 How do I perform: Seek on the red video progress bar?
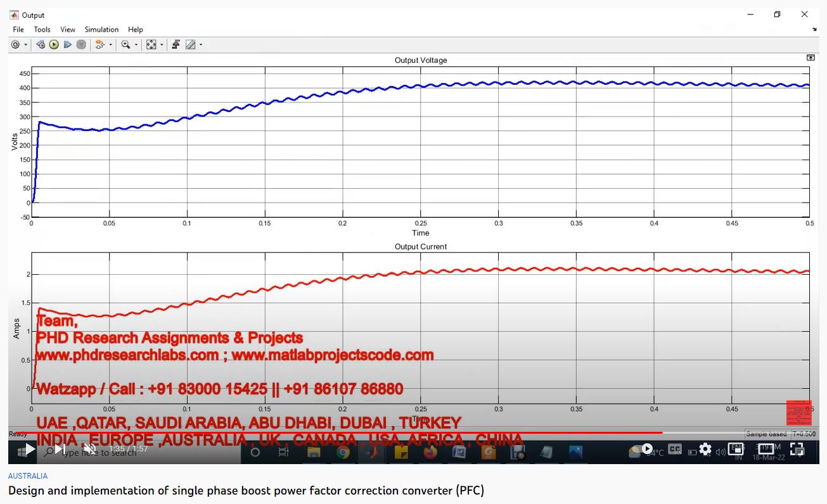pyautogui.click(x=335, y=433)
